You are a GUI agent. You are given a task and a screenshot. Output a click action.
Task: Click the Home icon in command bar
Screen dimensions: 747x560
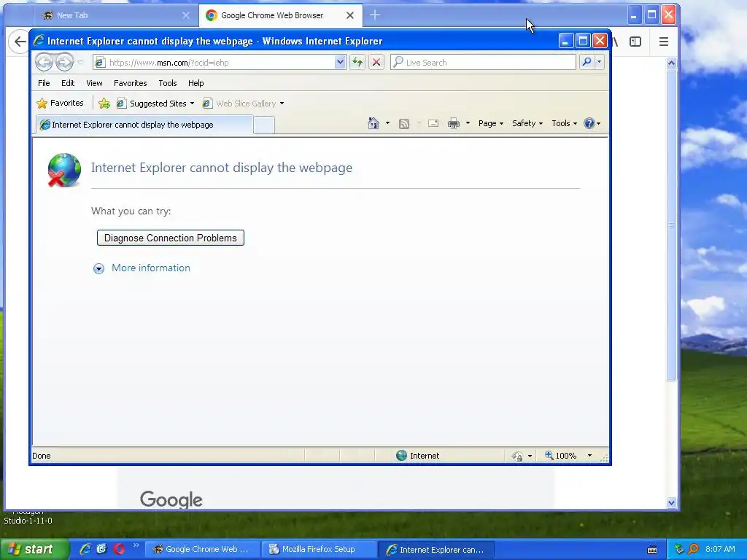point(373,123)
